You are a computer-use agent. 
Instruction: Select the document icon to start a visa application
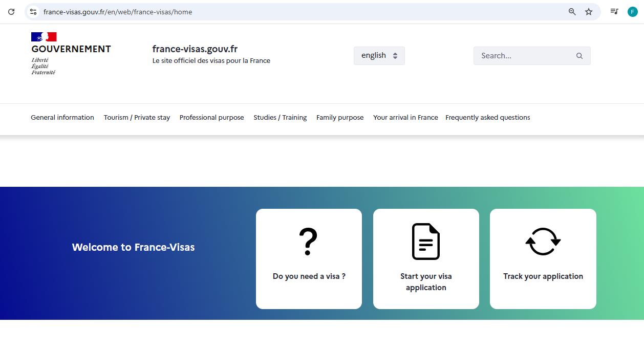point(425,241)
